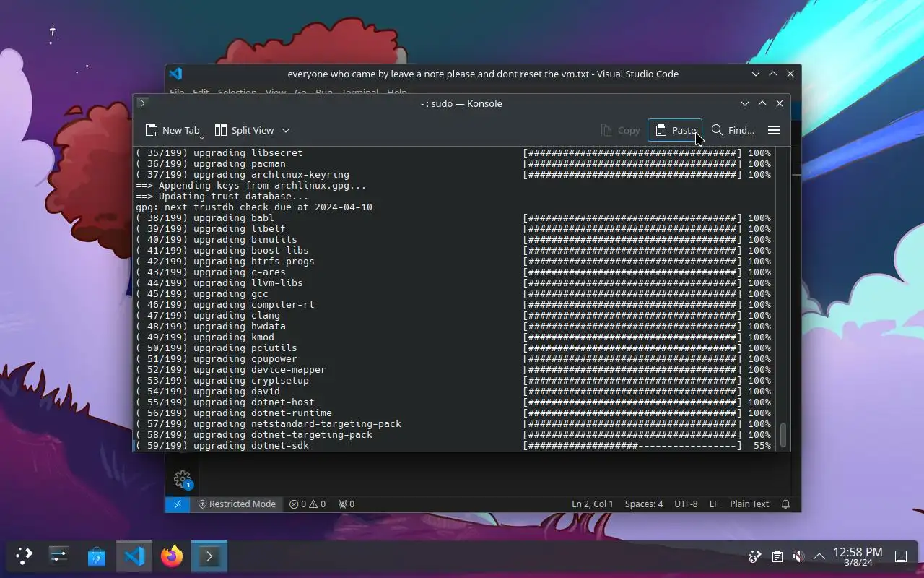
Task: Click the Copy toolbar button
Action: pos(620,130)
